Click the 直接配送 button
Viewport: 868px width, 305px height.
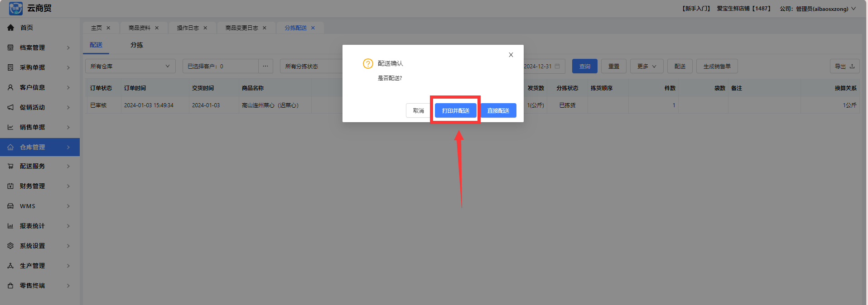click(x=498, y=110)
